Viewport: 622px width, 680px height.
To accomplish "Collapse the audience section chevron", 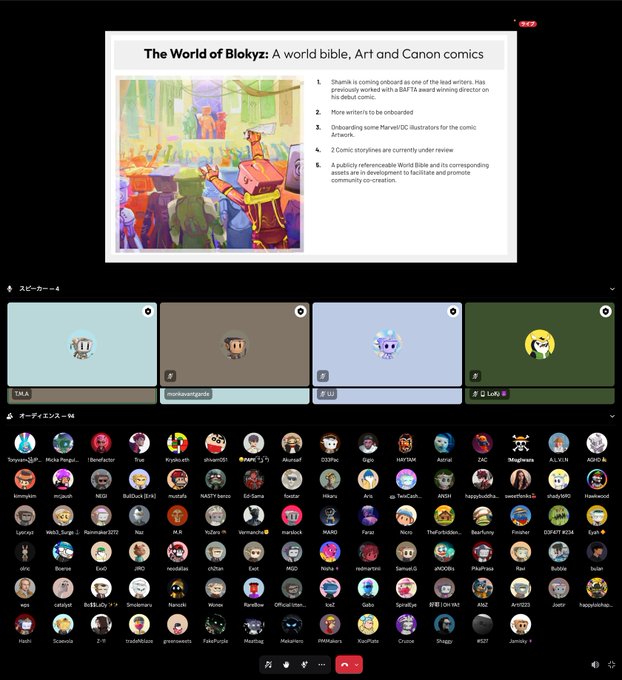I will coord(612,416).
